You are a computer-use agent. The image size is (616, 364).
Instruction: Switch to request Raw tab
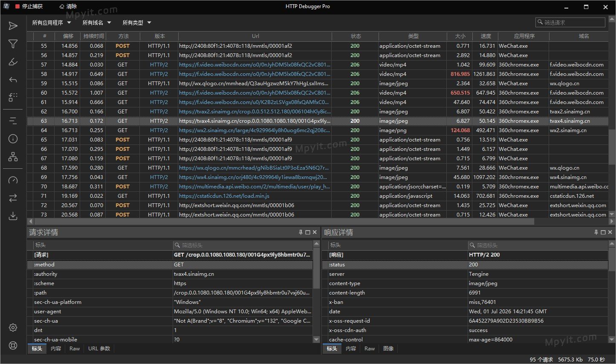point(75,349)
